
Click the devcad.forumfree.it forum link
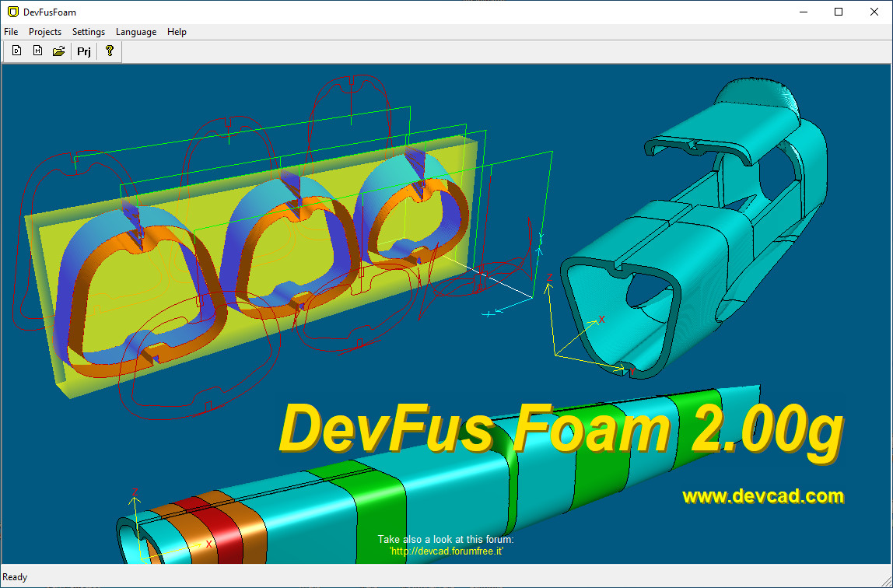[446, 551]
